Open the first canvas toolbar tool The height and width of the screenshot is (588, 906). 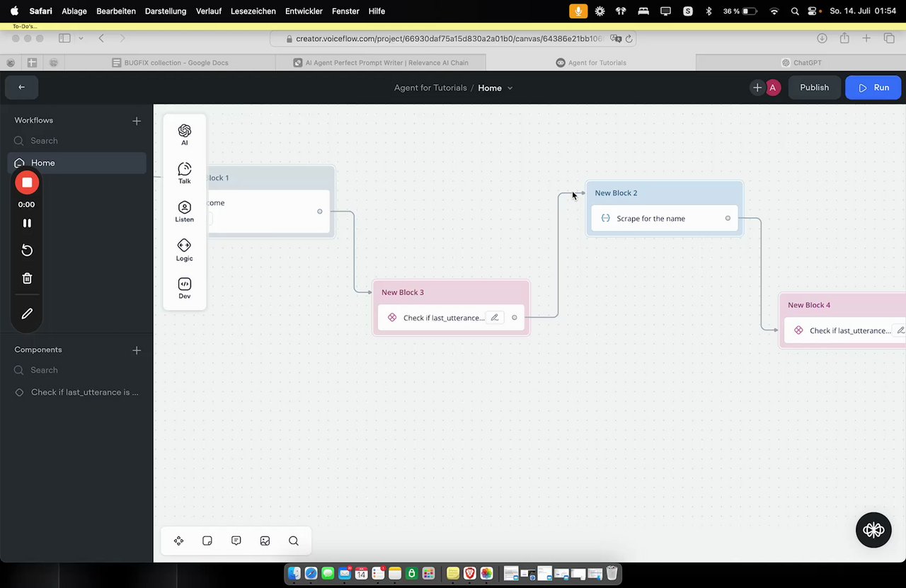[178, 541]
